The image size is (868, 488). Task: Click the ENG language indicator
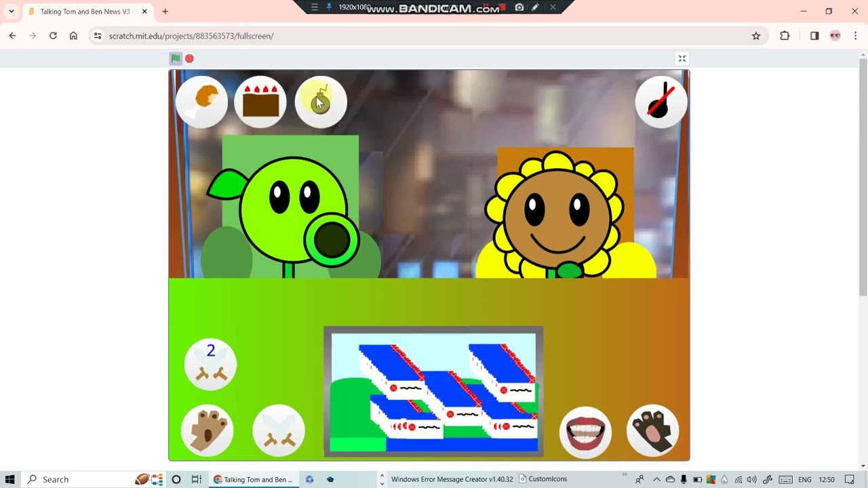coord(805,479)
